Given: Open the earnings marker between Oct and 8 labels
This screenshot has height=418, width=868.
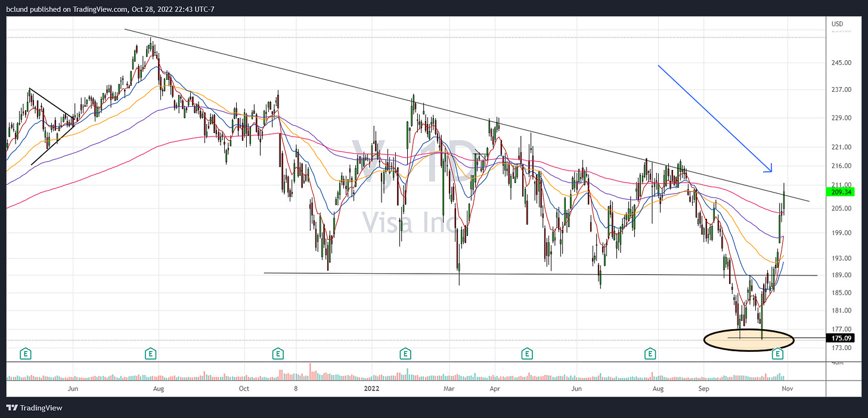Looking at the screenshot, I should 278,354.
